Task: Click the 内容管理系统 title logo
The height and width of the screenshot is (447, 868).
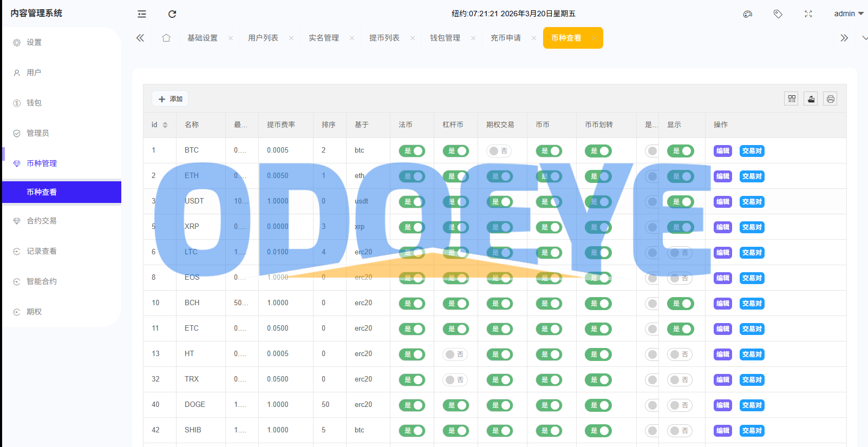Action: [36, 13]
